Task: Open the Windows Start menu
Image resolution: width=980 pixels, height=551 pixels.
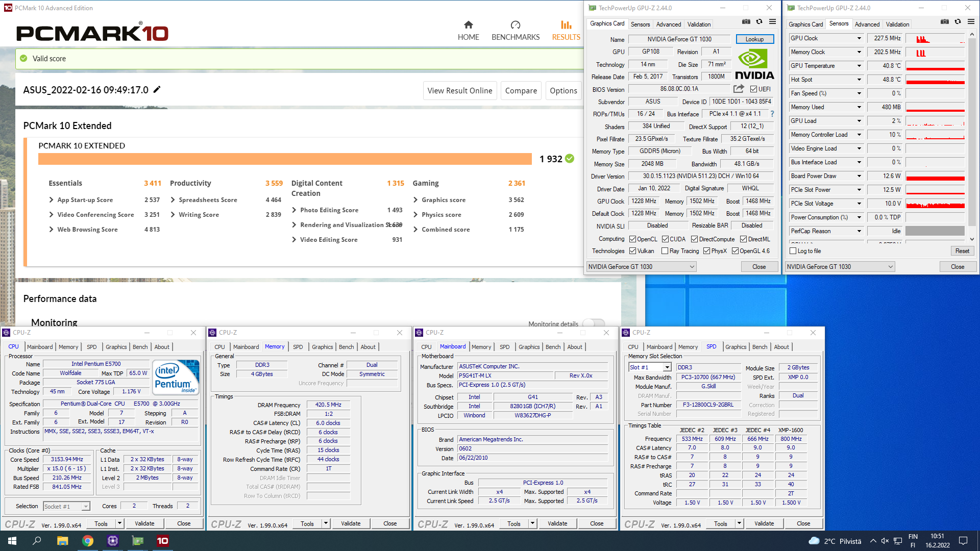Action: tap(12, 541)
